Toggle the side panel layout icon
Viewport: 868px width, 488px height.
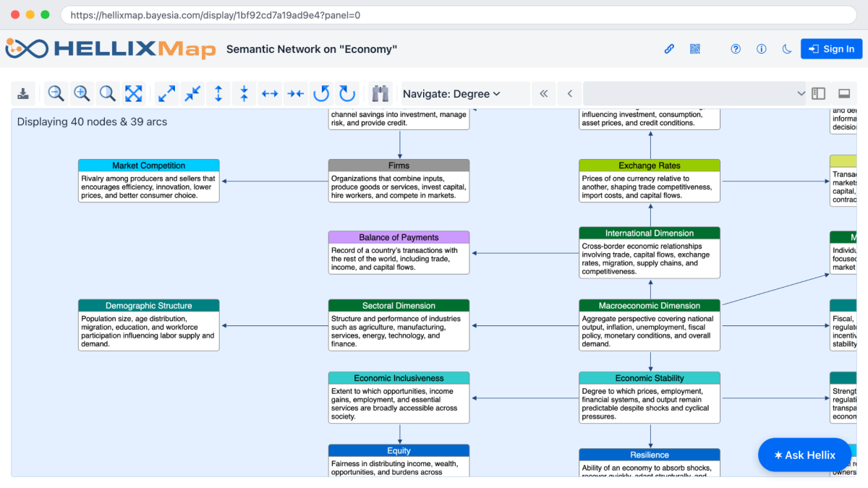coord(819,93)
